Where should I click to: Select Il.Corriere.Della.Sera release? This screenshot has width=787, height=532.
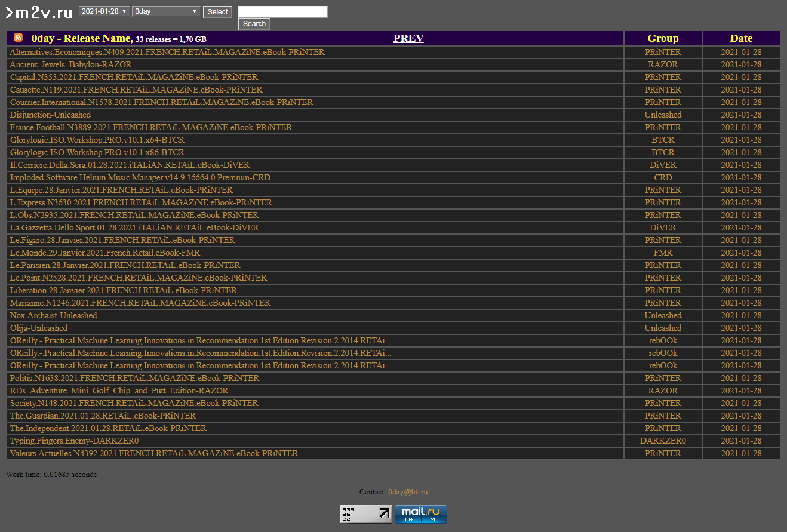130,165
